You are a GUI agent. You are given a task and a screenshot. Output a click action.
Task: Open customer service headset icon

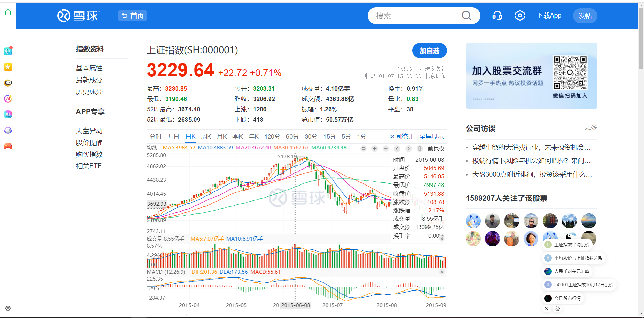(497, 16)
